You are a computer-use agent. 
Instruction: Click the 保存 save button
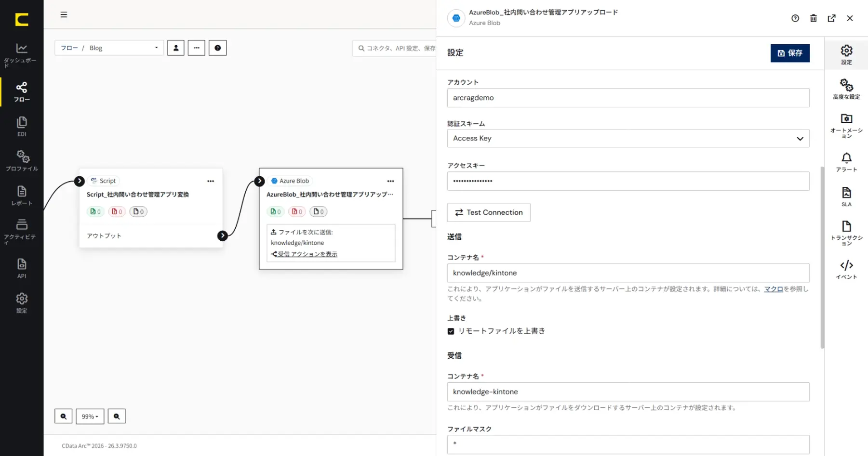pyautogui.click(x=790, y=53)
